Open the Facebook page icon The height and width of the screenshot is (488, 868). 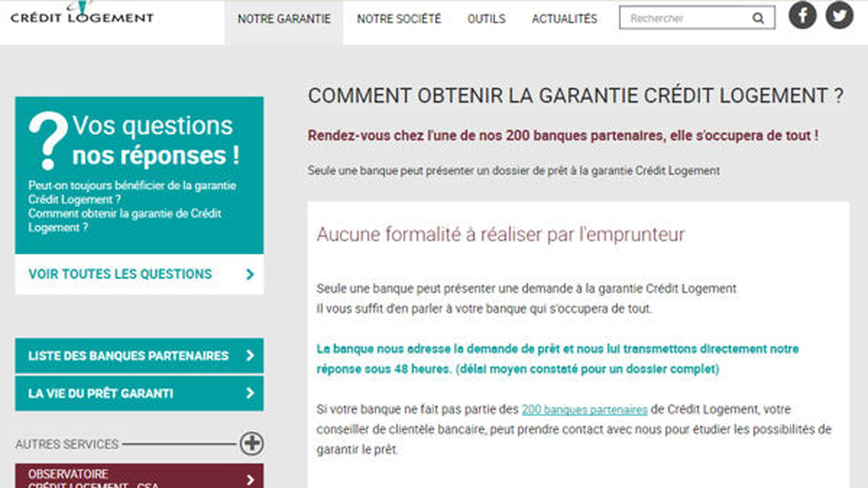[x=802, y=15]
